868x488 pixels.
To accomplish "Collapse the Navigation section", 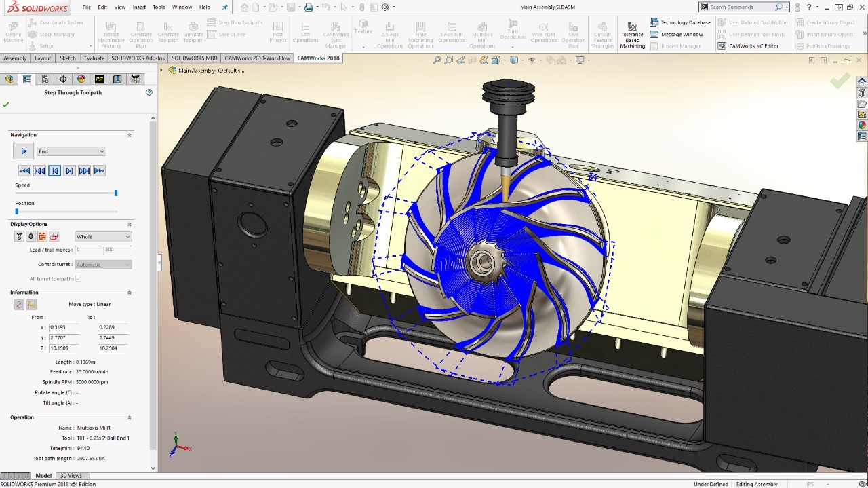I will tap(130, 135).
